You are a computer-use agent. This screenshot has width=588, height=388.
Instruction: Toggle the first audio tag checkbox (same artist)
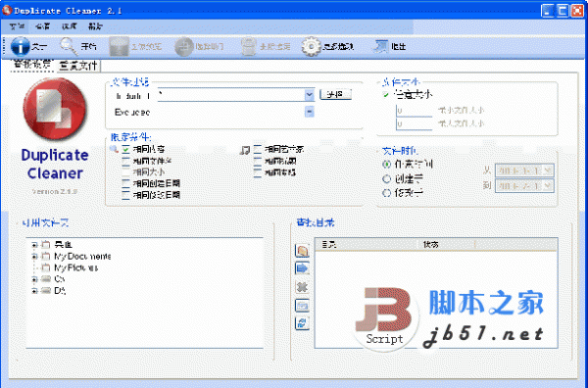pyautogui.click(x=258, y=150)
